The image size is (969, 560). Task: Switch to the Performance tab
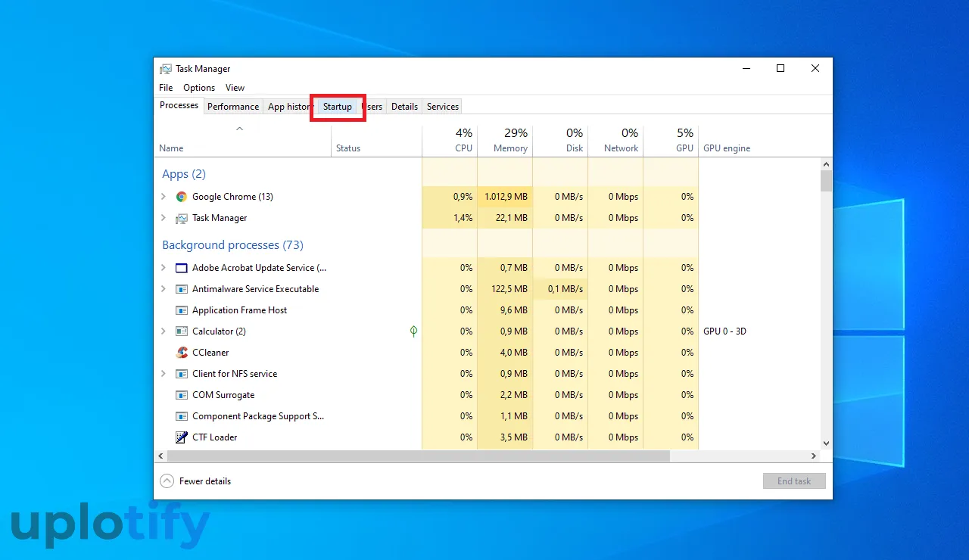(233, 107)
